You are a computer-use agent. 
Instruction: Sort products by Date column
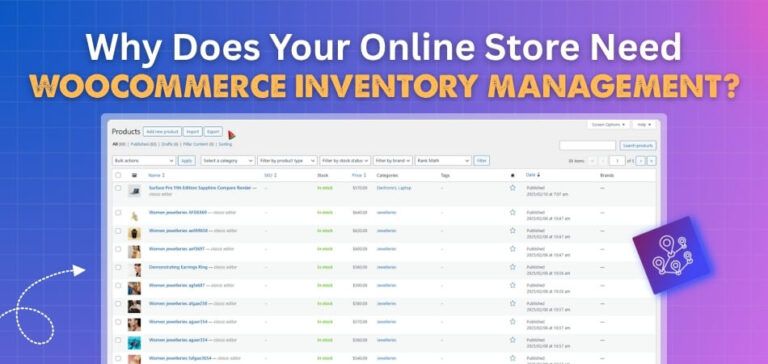pos(533,175)
